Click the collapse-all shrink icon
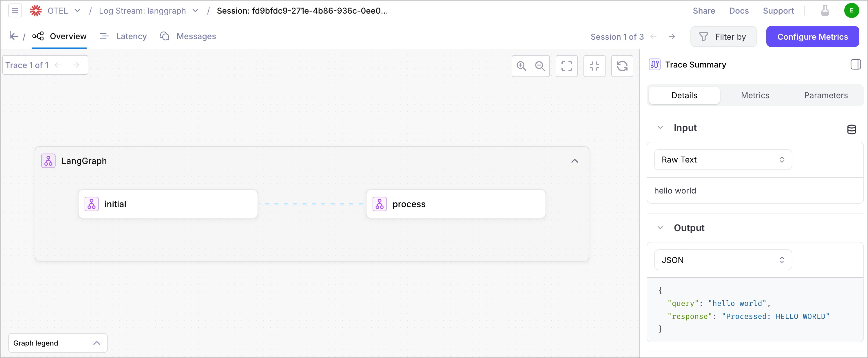Image resolution: width=868 pixels, height=358 pixels. pos(595,66)
